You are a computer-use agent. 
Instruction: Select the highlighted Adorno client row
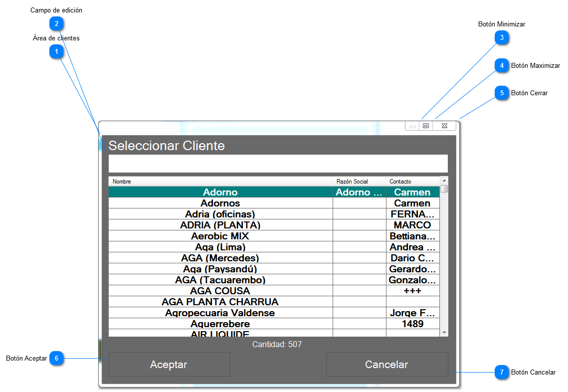(x=220, y=192)
